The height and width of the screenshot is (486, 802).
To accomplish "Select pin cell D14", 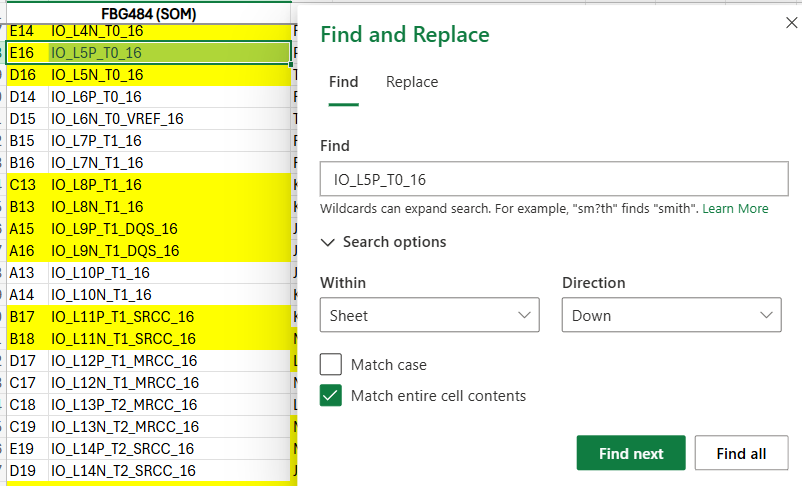I will pos(27,97).
